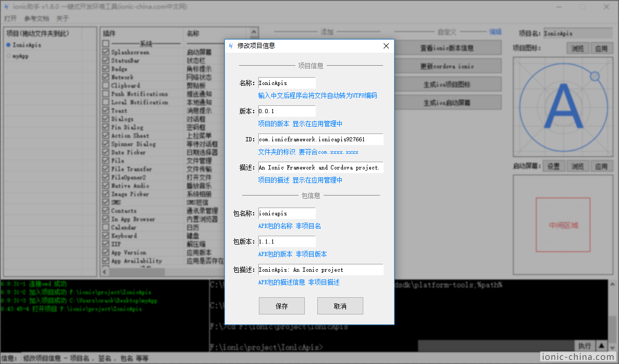Click the hint text 输入中文后程序会将文件自动转为UTF8编码
This screenshot has width=619, height=364.
pyautogui.click(x=318, y=95)
